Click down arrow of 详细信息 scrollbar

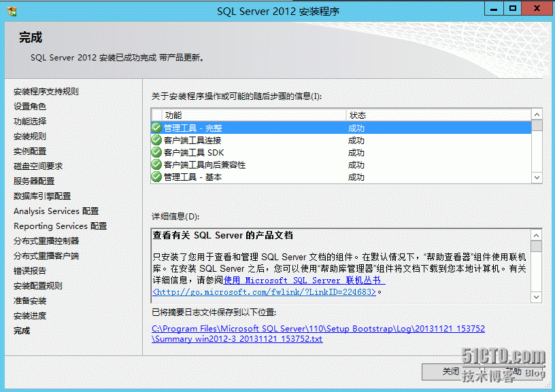537,297
